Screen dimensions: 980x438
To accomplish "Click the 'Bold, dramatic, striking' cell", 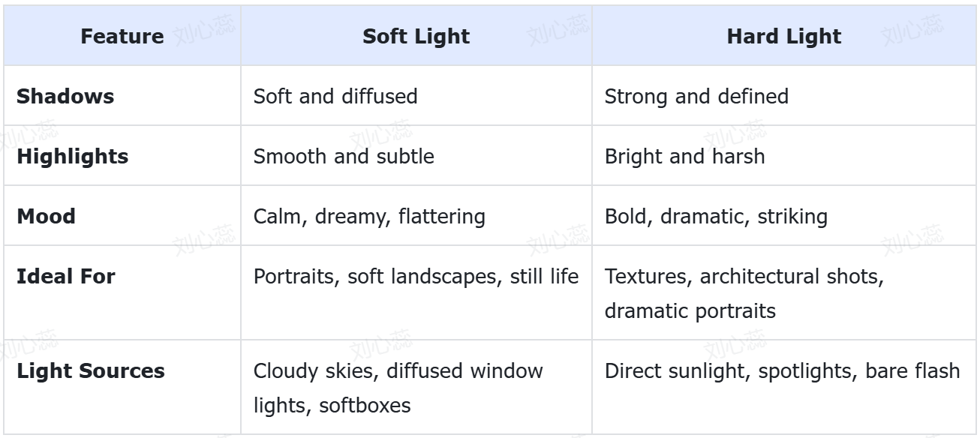I will click(716, 216).
